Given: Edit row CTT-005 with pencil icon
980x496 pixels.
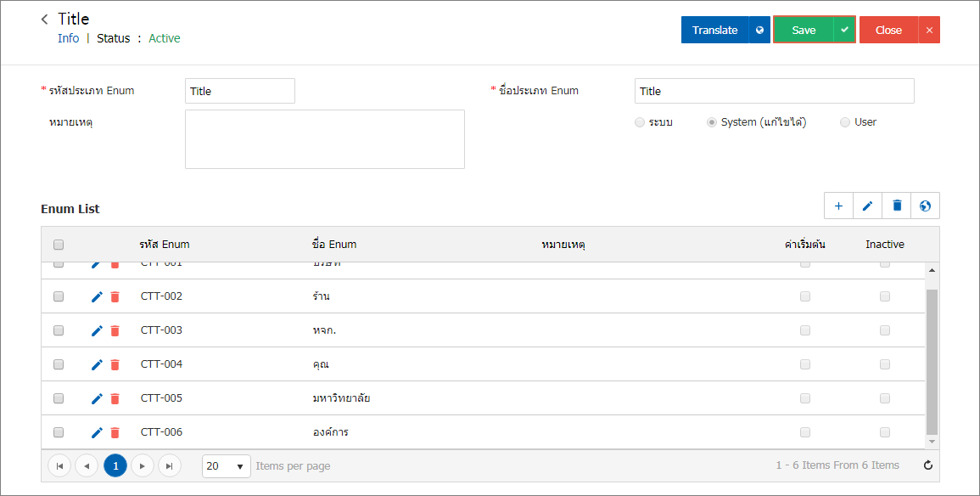Looking at the screenshot, I should 97,398.
